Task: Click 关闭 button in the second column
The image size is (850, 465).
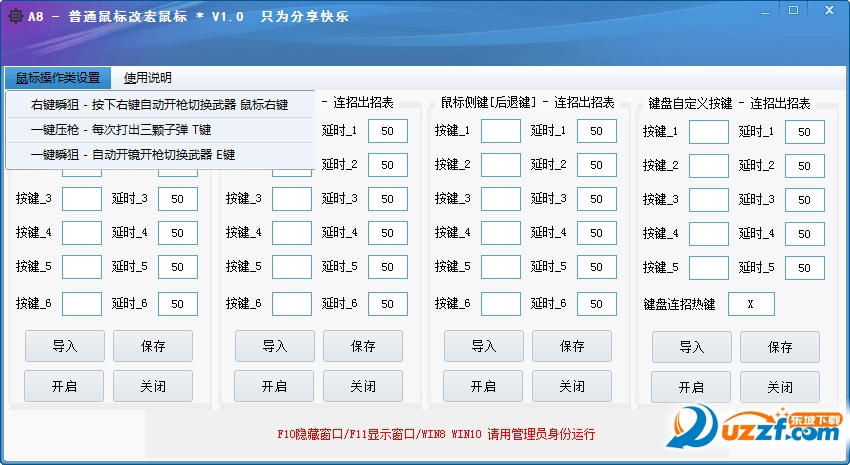Action: click(363, 386)
